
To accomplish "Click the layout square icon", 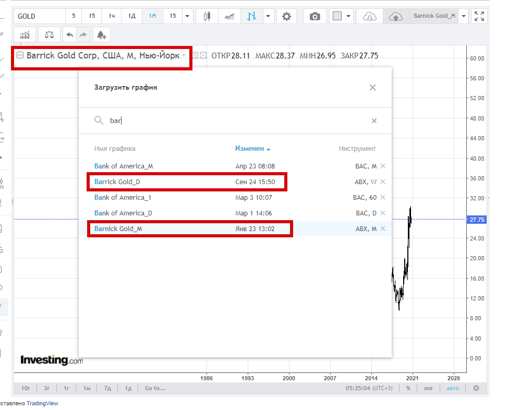I will (x=337, y=16).
